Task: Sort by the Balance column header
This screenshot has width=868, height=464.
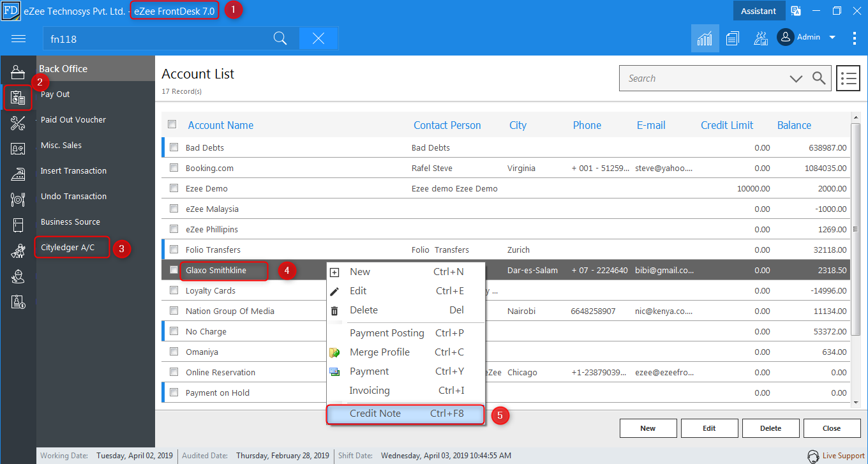Action: (x=794, y=125)
